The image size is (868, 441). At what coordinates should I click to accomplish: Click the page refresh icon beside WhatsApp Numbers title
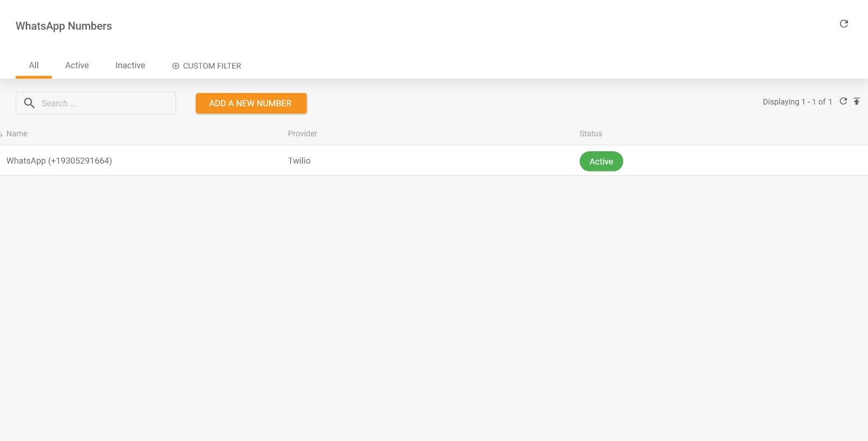click(844, 24)
